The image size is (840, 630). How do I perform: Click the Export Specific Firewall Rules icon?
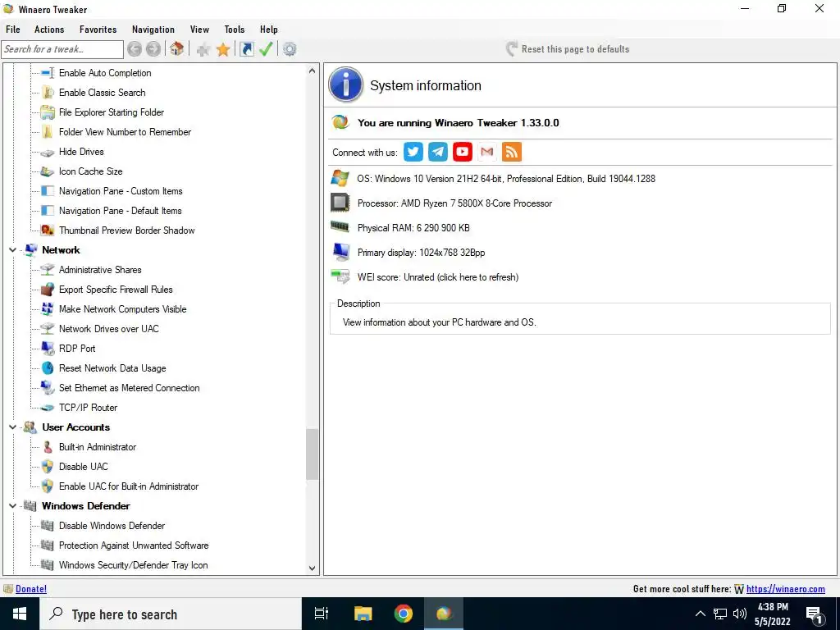[x=48, y=290]
